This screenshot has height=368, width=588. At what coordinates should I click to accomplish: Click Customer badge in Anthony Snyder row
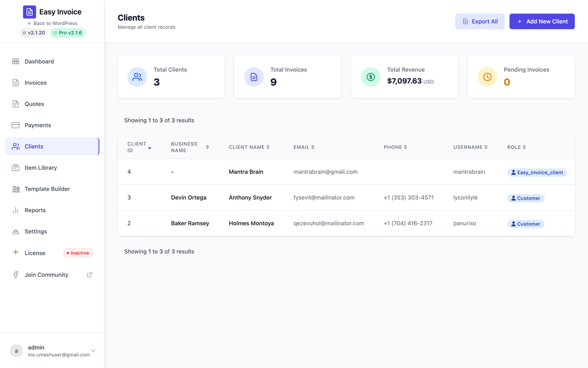pos(526,198)
